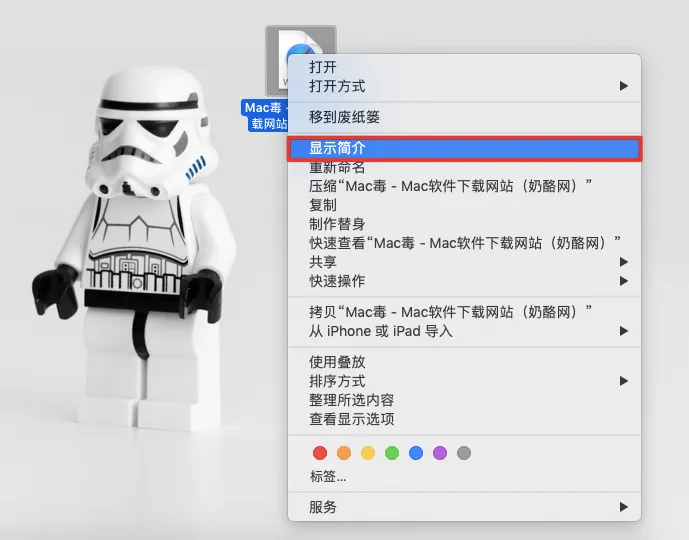The height and width of the screenshot is (540, 689).
Task: Choose 制作替身 menu item
Action: pos(464,224)
